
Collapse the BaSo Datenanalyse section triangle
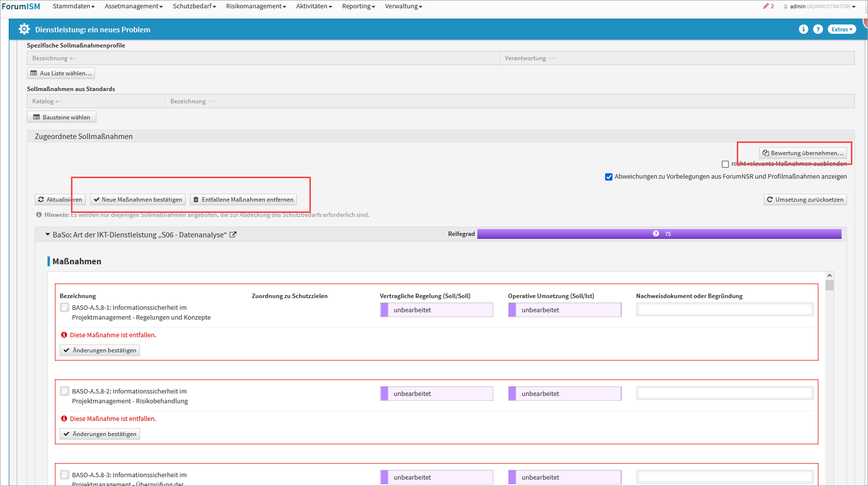[x=47, y=235]
